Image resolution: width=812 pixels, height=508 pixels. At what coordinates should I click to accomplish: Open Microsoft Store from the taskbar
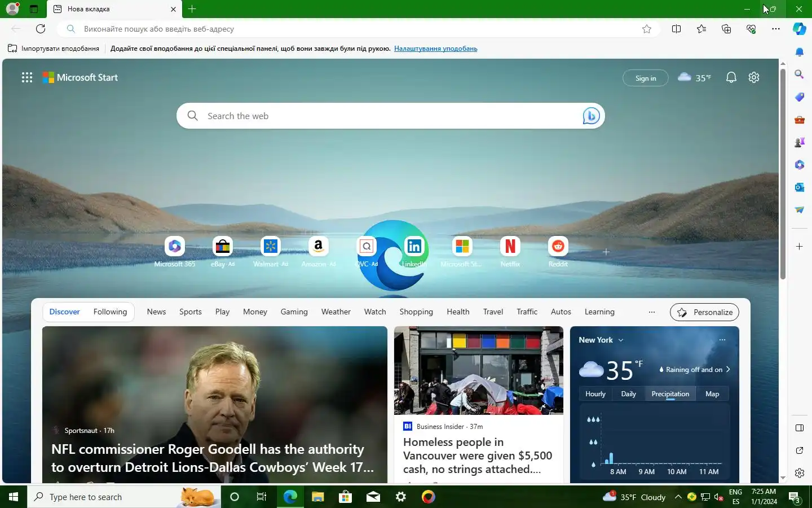345,497
